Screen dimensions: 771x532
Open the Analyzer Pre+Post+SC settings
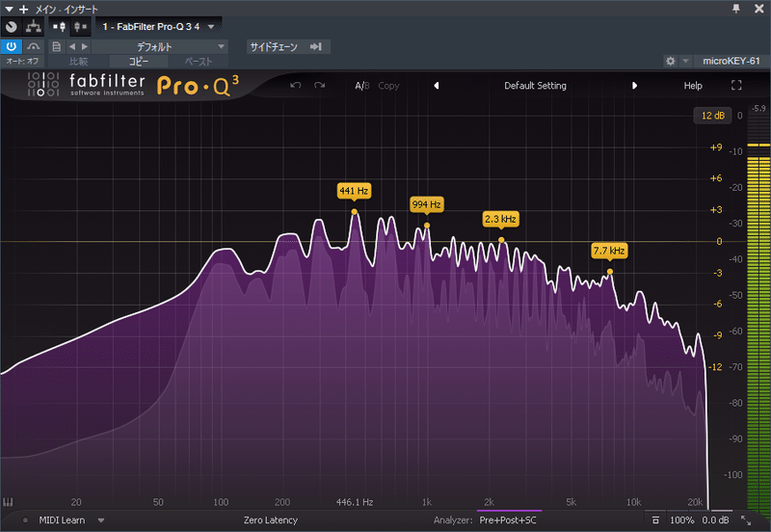508,520
